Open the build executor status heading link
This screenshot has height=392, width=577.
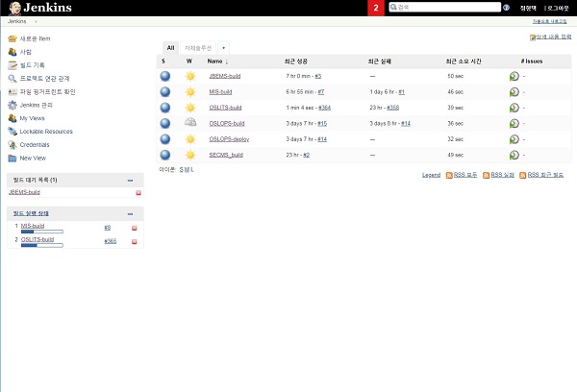pos(31,213)
